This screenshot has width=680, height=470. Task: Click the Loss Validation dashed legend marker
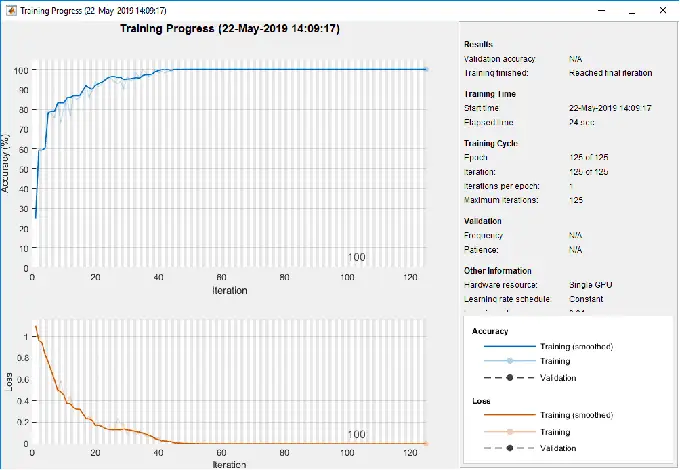[x=509, y=449]
